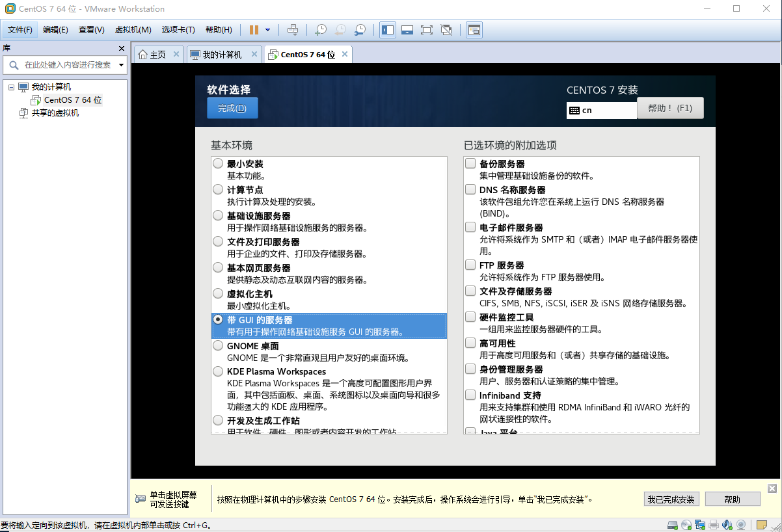The width and height of the screenshot is (782, 532).
Task: Select 最小安装 radio button
Action: tap(219, 165)
